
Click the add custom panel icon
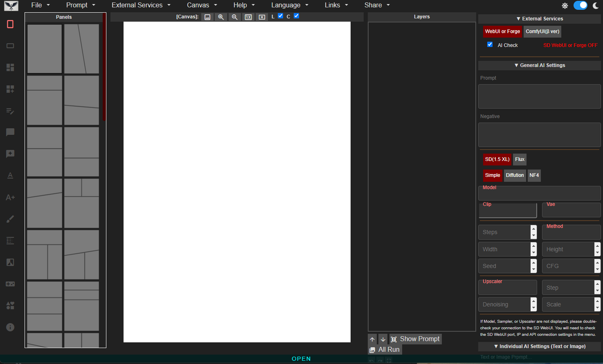[10, 89]
